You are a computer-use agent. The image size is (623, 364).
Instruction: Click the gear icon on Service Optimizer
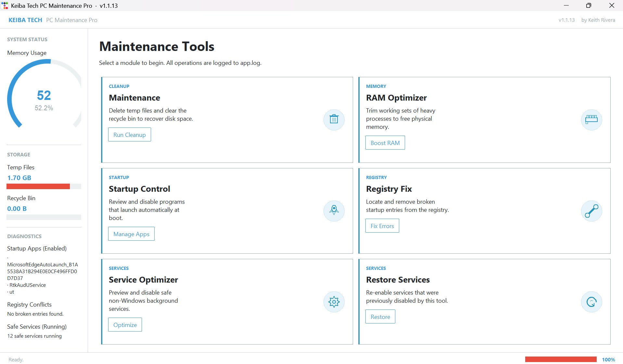pos(334,302)
